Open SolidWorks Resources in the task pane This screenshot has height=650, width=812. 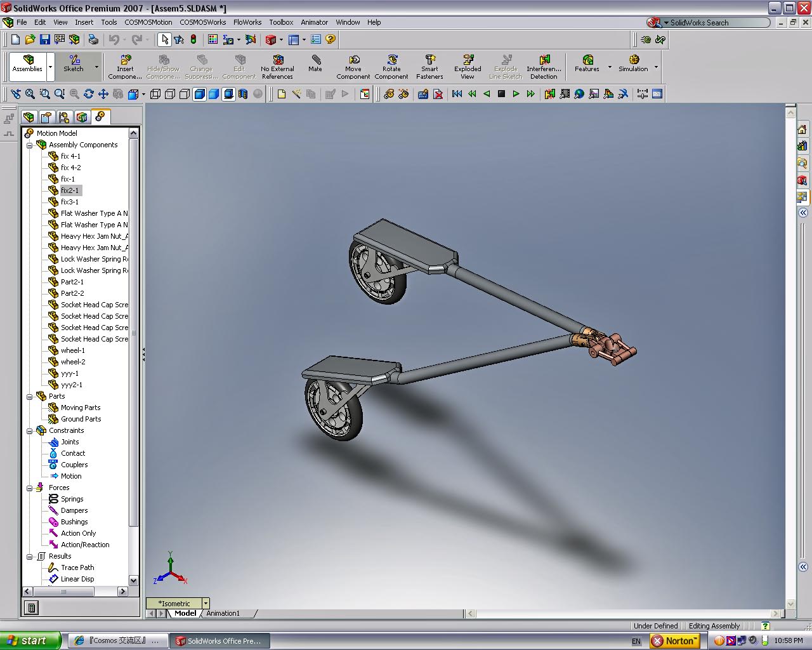(802, 129)
